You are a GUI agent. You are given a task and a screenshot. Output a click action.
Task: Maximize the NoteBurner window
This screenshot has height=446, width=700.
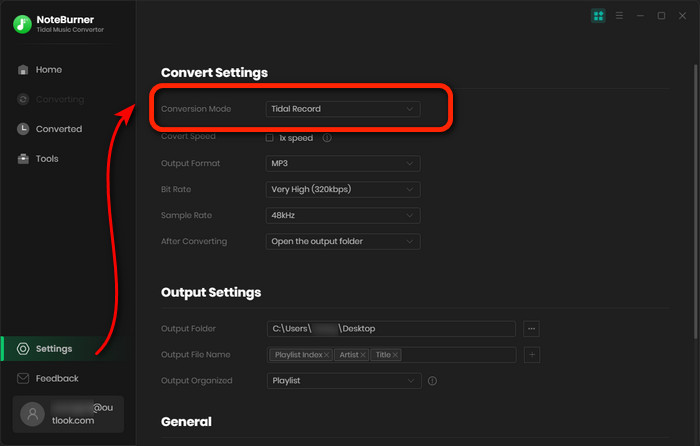tap(661, 16)
